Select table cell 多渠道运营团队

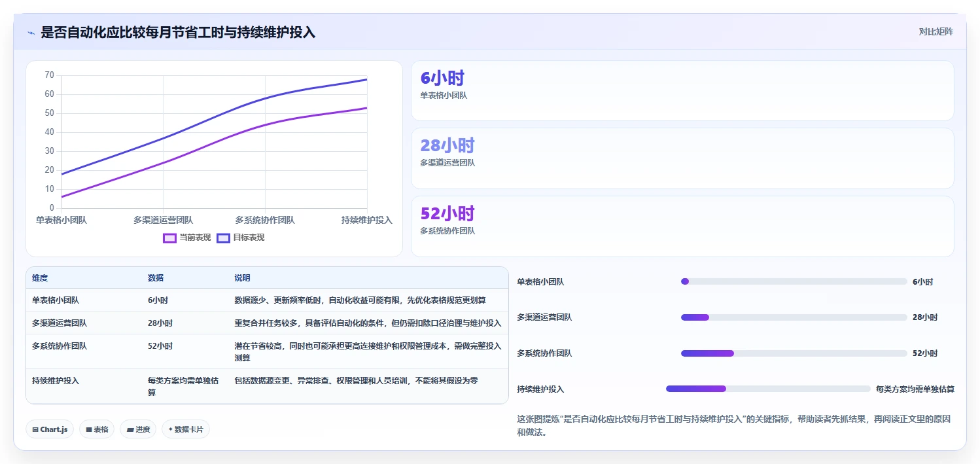(60, 323)
